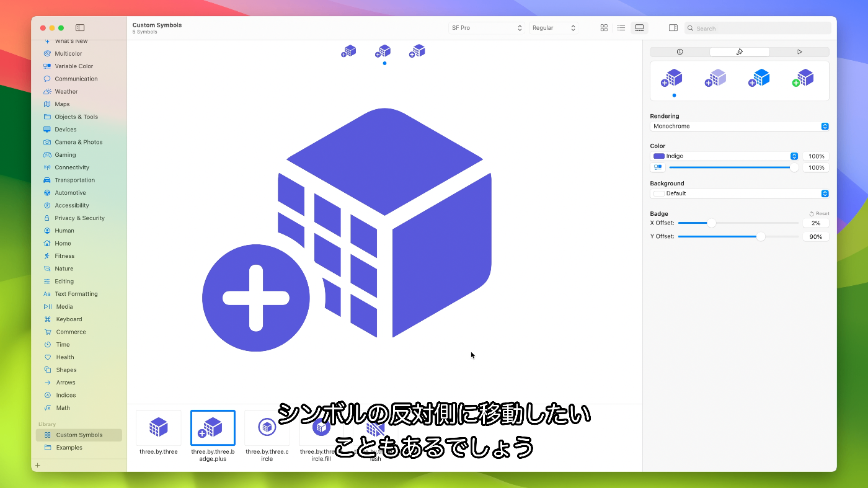Toggle the variable color icon button
Screen dimensions: 868x488
(658, 167)
